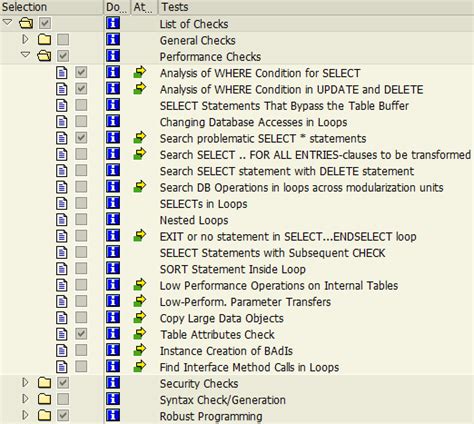Viewport: 474px width, 424px height.
Task: Open attributes arrow for Copy Large Data Objects
Action: click(140, 317)
